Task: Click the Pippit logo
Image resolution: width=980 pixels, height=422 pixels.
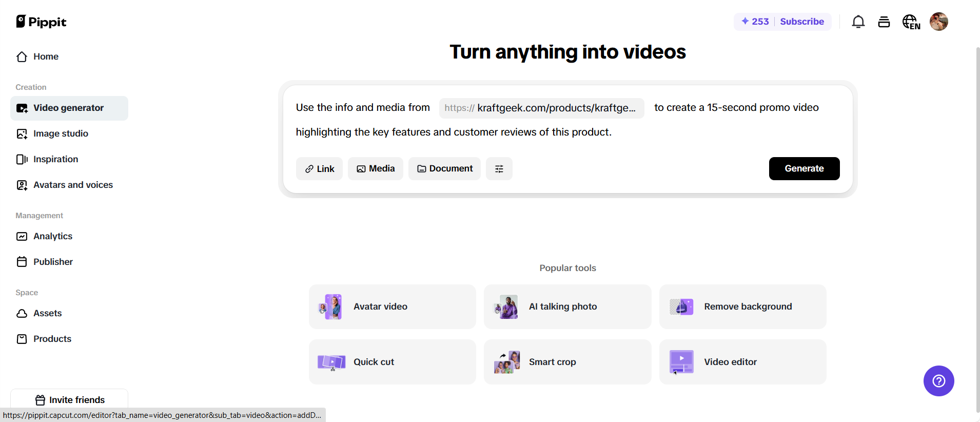Action: (41, 22)
